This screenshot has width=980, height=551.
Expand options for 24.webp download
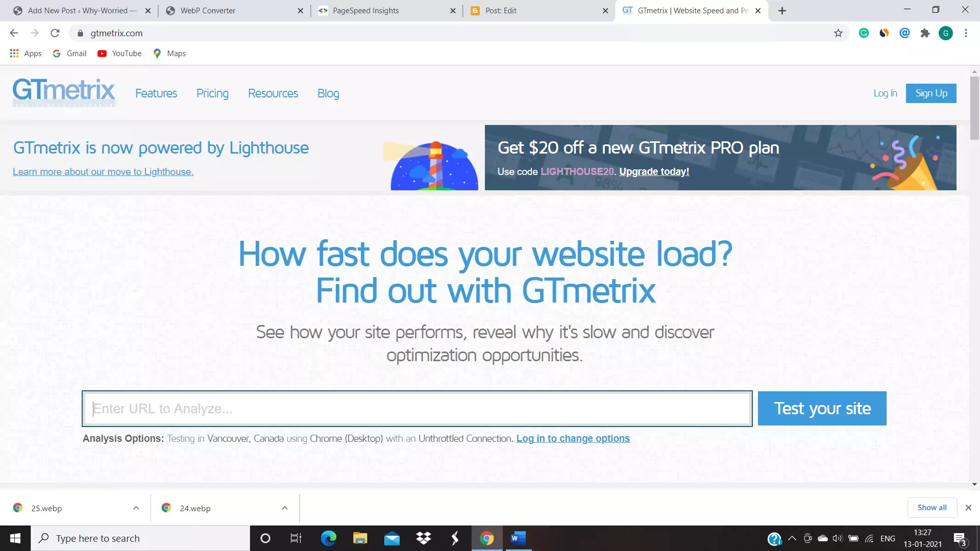click(x=285, y=508)
